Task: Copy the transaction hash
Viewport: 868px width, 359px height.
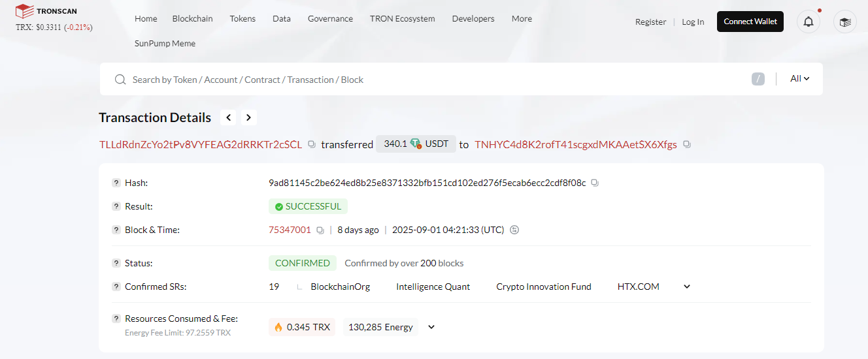Action: click(595, 183)
